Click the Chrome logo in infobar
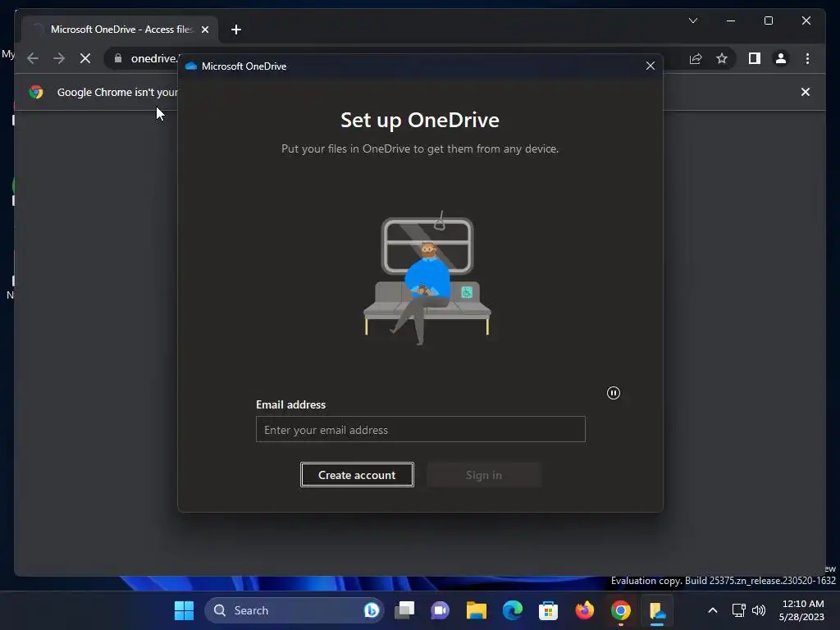 36,92
